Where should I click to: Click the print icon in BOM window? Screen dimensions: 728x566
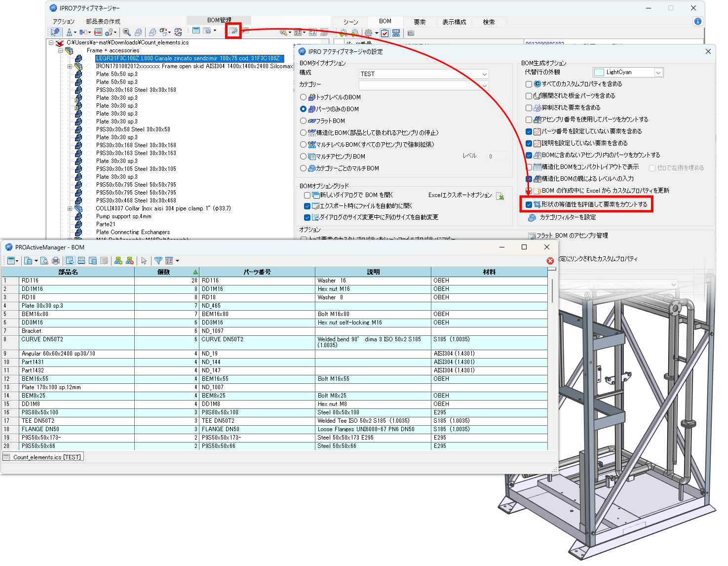point(56,261)
